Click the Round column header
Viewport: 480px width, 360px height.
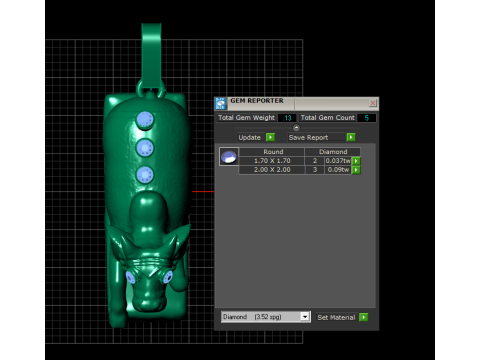point(273,152)
